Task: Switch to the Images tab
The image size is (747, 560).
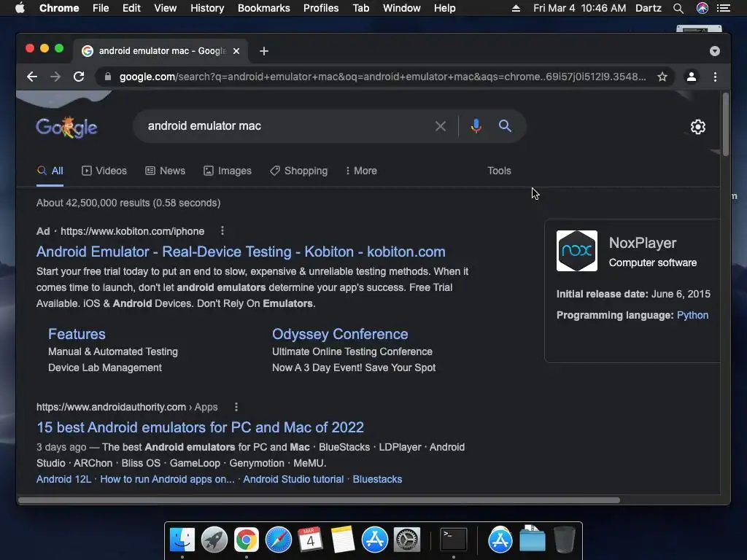Action: (228, 171)
